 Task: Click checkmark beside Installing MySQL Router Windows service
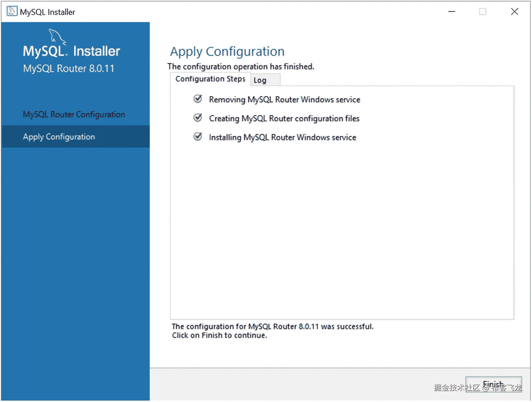coord(198,137)
